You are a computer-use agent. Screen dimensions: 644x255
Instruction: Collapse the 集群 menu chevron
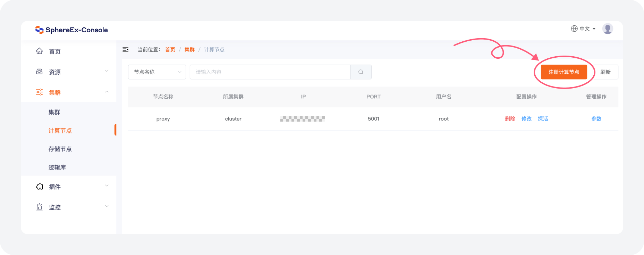tap(107, 92)
